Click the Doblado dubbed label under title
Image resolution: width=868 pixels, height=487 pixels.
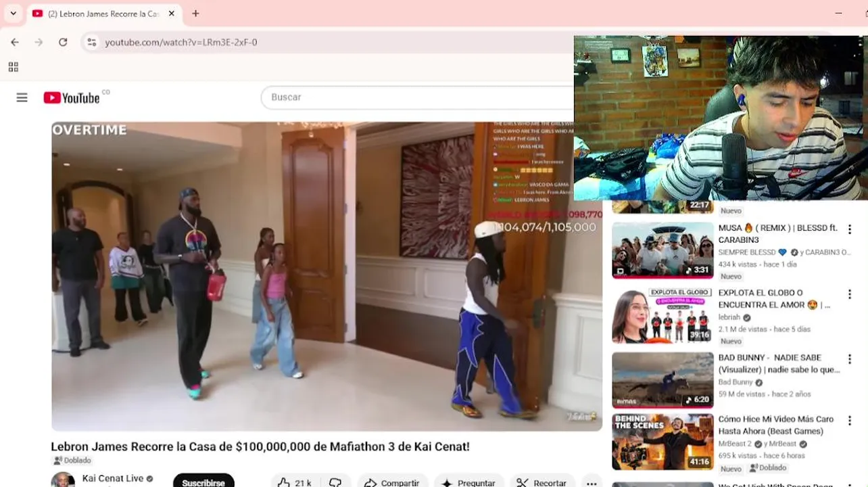tap(72, 461)
